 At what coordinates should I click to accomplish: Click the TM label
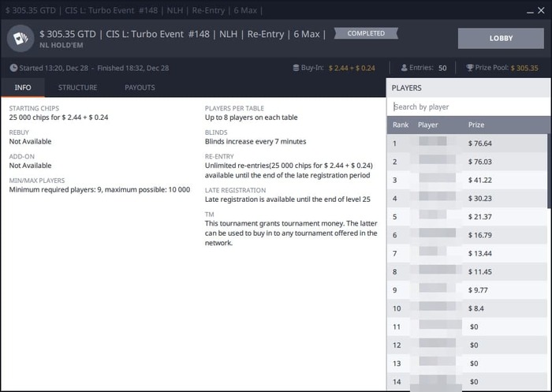[x=210, y=214]
